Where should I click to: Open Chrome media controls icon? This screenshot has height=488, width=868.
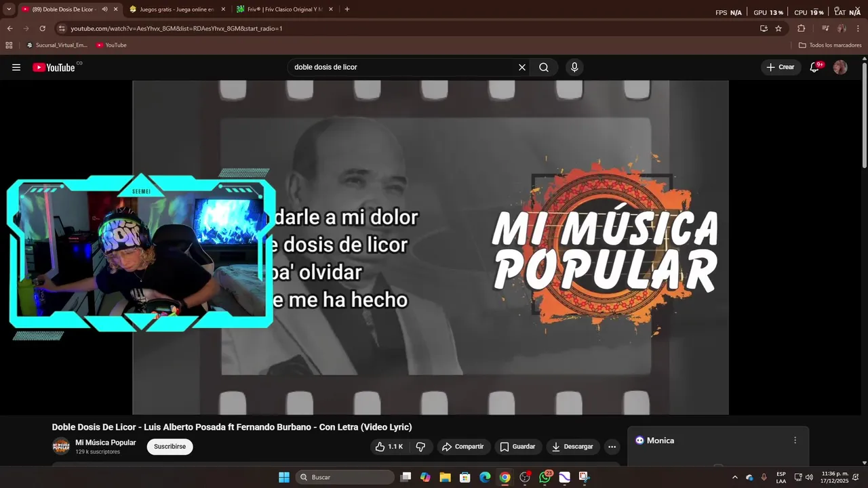[x=825, y=28]
